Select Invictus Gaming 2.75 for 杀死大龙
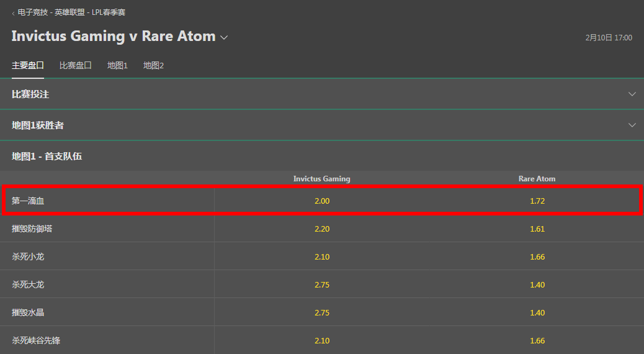Viewport: 644px width, 354px height. [322, 284]
